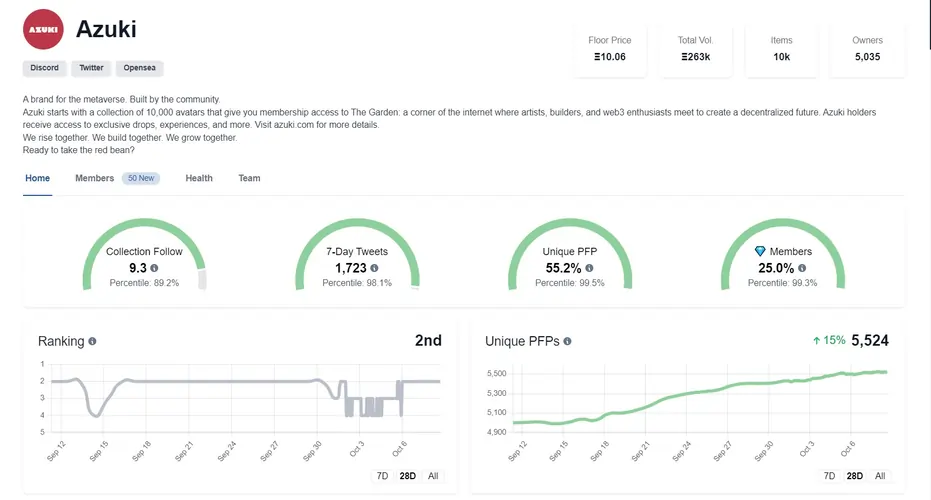Click 'Percentile: 98.1%' text
The image size is (931, 500).
click(357, 283)
